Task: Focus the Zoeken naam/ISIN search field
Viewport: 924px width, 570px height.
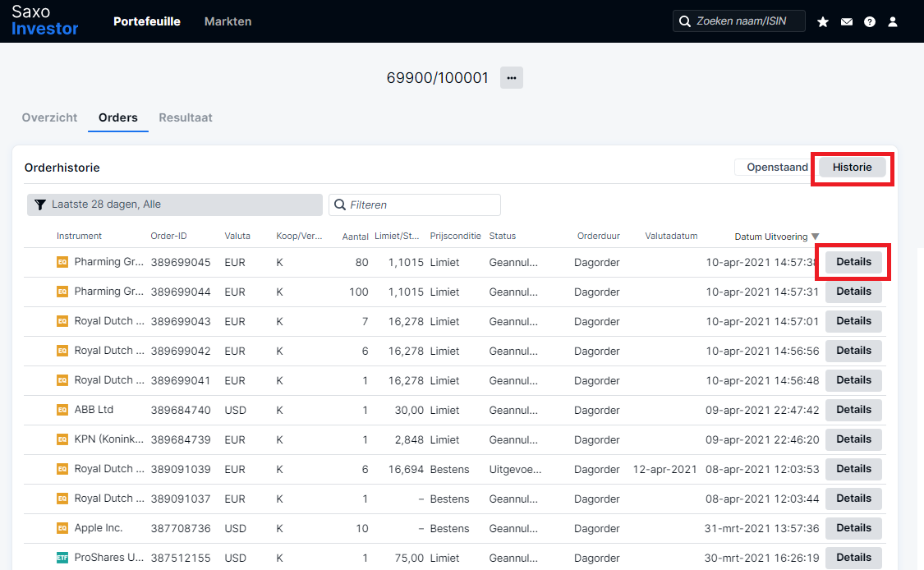Action: (739, 21)
